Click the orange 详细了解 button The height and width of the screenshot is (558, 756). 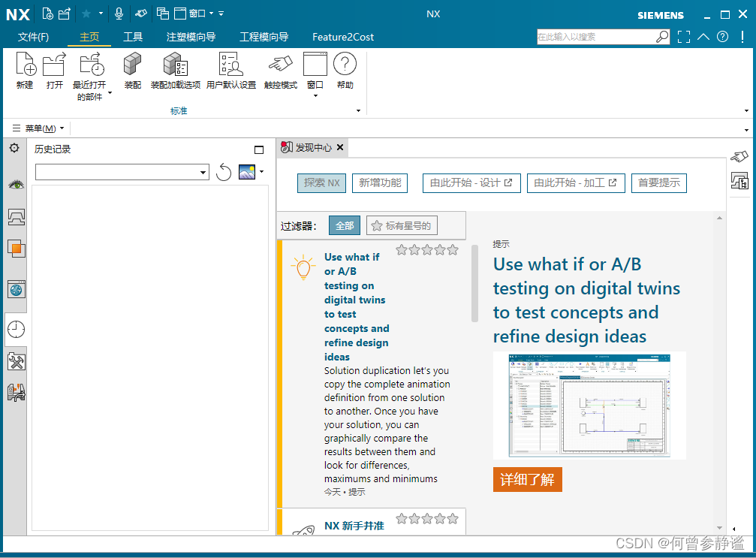tap(528, 479)
